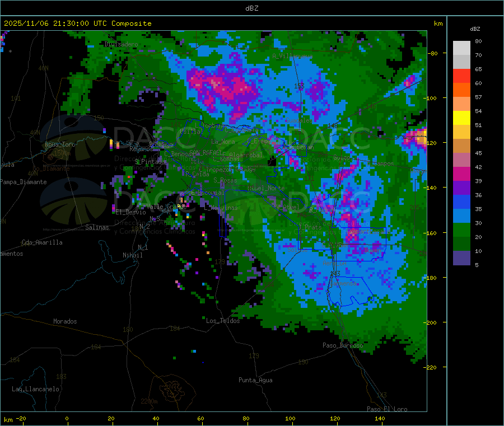Image resolution: width=504 pixels, height=426 pixels.
Task: Click the Los_Toldos place label
Action: coord(223,321)
